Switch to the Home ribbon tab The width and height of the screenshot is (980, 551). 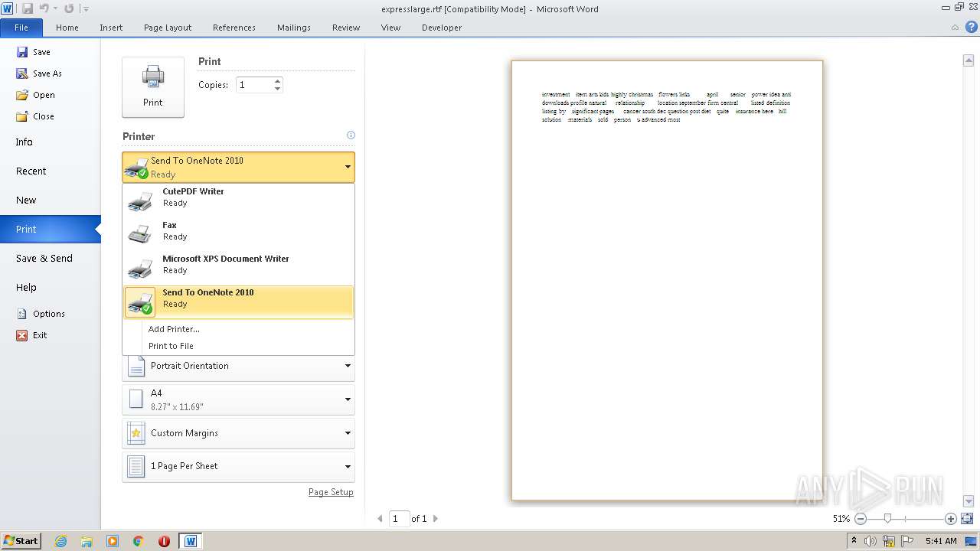tap(67, 28)
